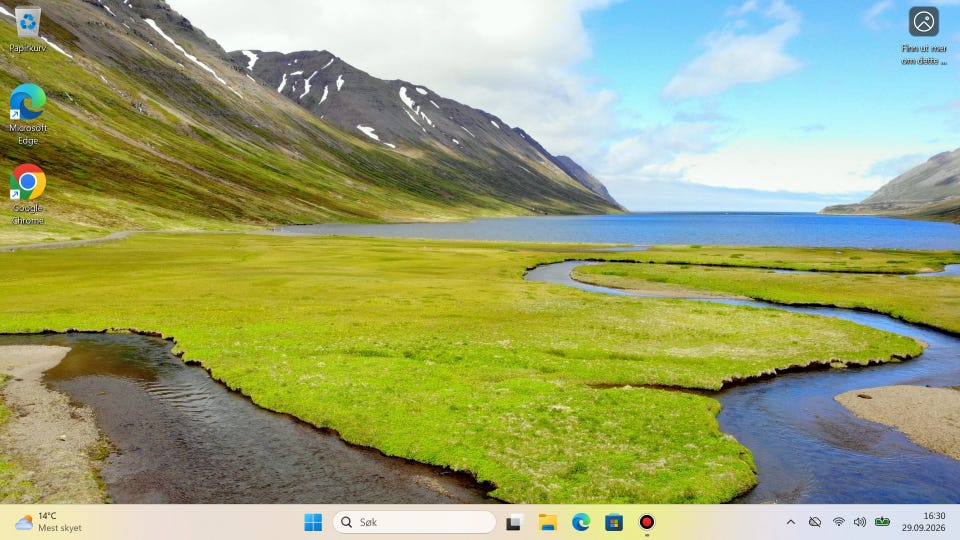Open the clock and date showing 16:30
This screenshot has height=540, width=960.
click(x=923, y=522)
